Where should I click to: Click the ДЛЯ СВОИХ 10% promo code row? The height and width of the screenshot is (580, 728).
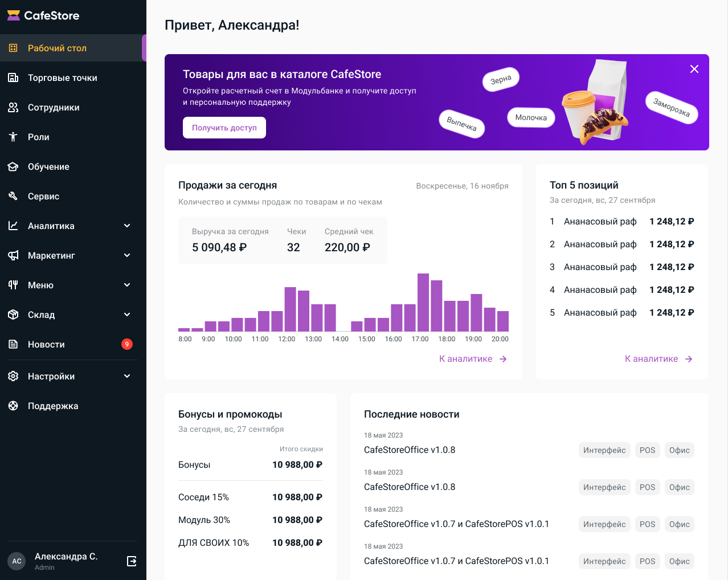251,543
